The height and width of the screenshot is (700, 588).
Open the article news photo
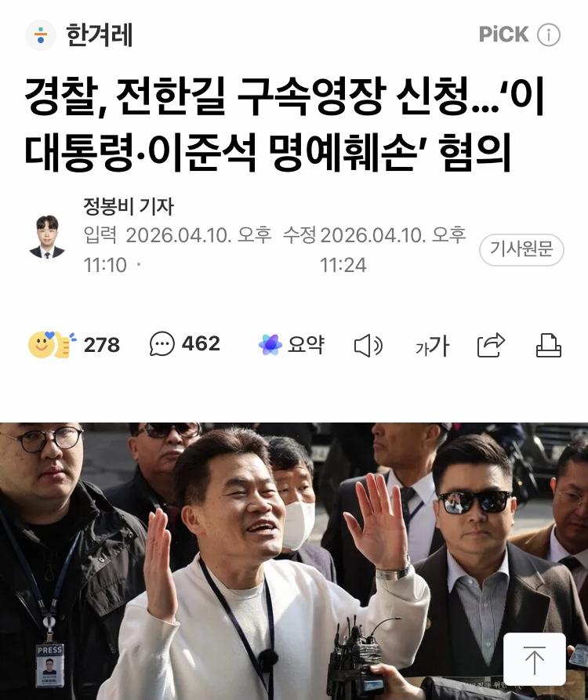(294, 561)
